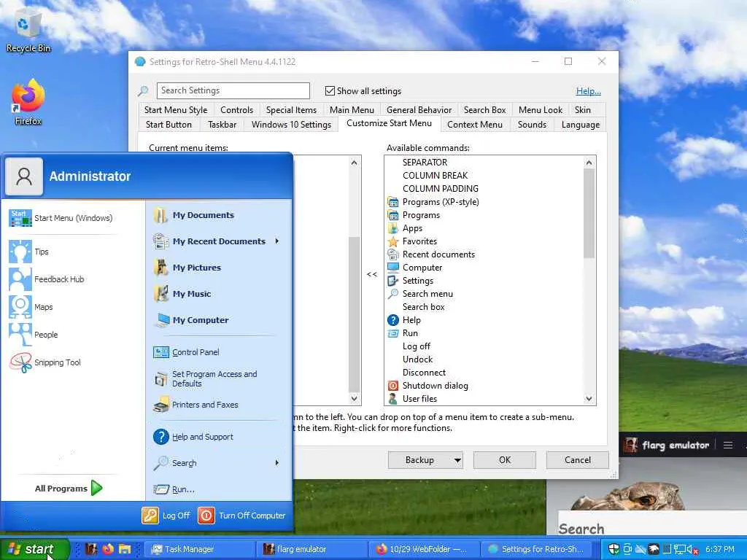Open the Sounds tab
The width and height of the screenshot is (747, 560).
point(532,125)
